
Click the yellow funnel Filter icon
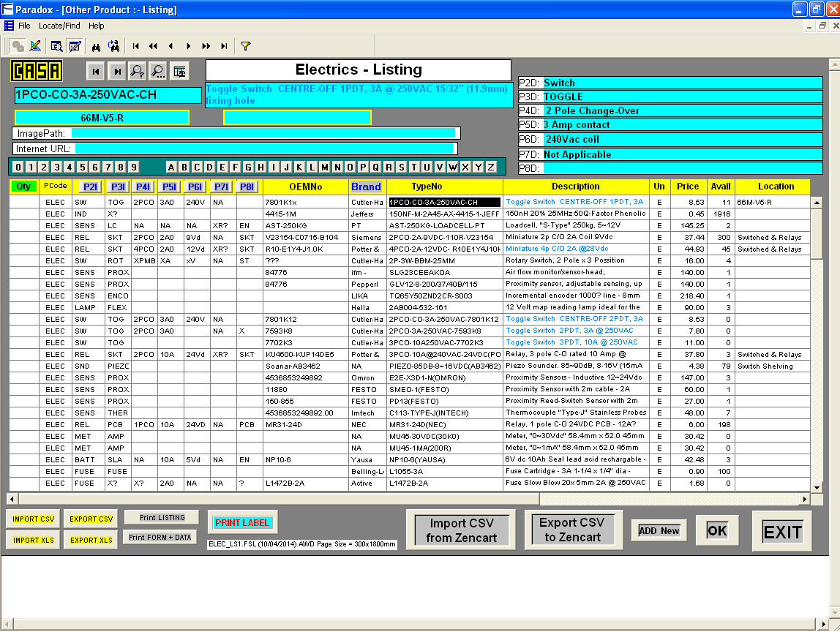pyautogui.click(x=245, y=47)
